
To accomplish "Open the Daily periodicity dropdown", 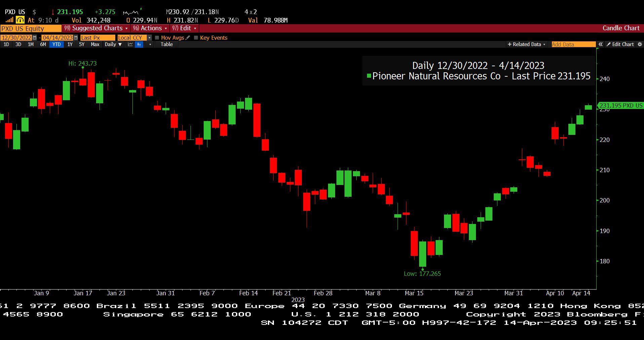I will (x=113, y=44).
